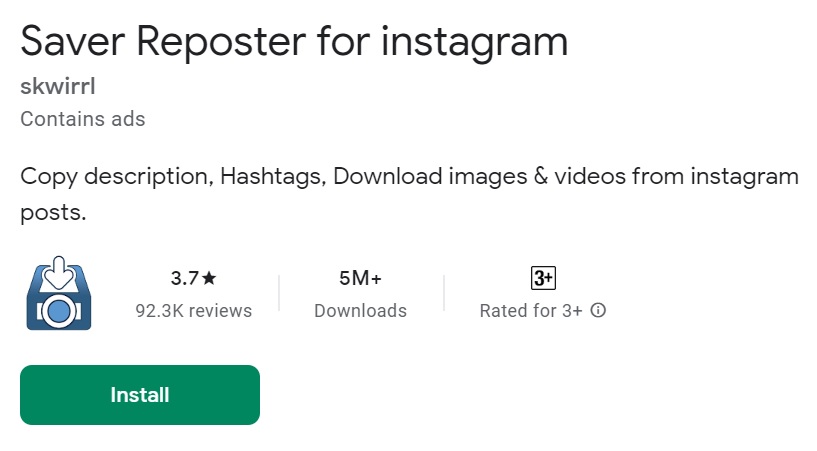
Task: Open the skwirrl developer page
Action: coord(58,86)
